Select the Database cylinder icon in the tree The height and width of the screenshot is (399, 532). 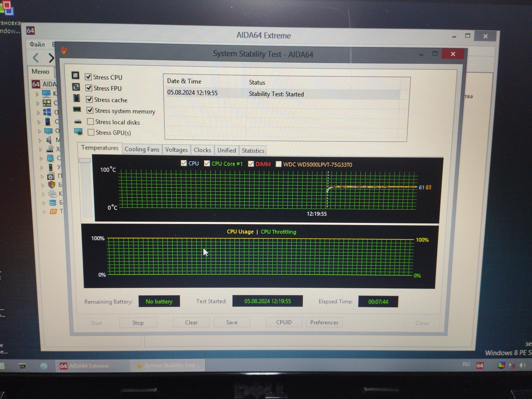53,203
